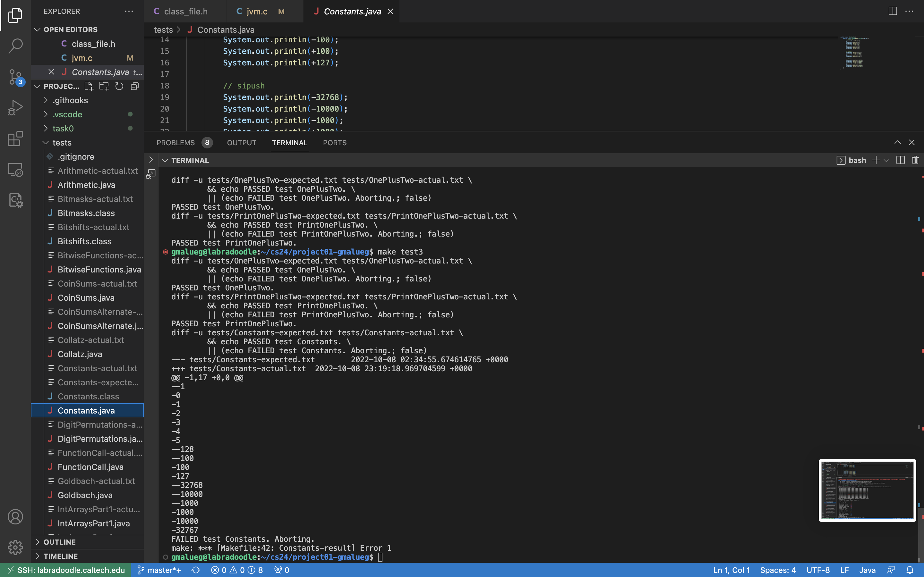The height and width of the screenshot is (577, 924).
Task: Open the Run and Debug view
Action: click(x=15, y=108)
